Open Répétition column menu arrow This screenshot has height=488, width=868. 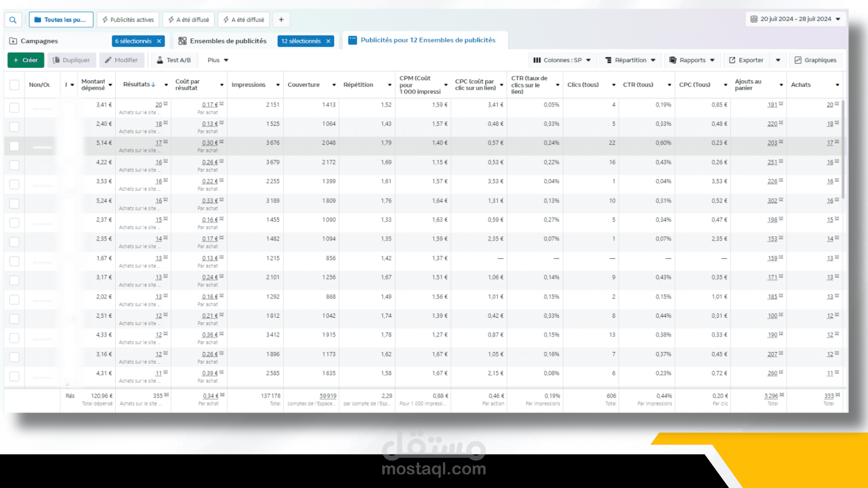[x=389, y=85]
